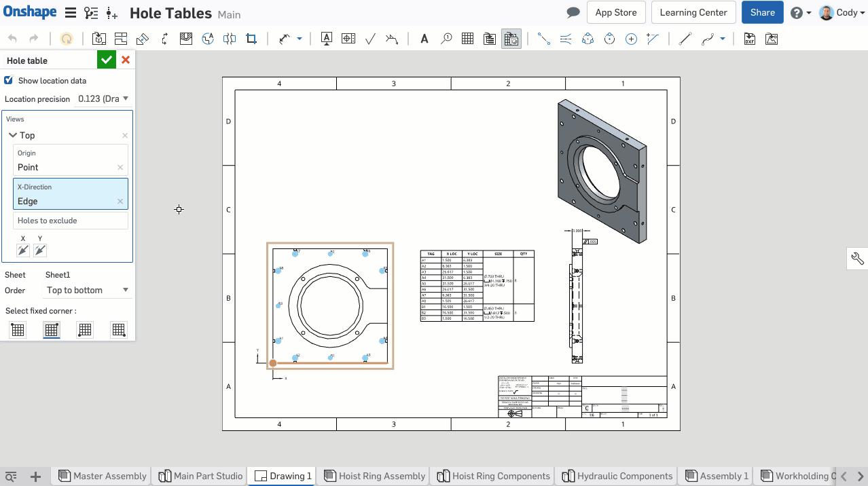This screenshot has width=868, height=486.
Task: Select the top-left fixed corner option
Action: (x=18, y=330)
